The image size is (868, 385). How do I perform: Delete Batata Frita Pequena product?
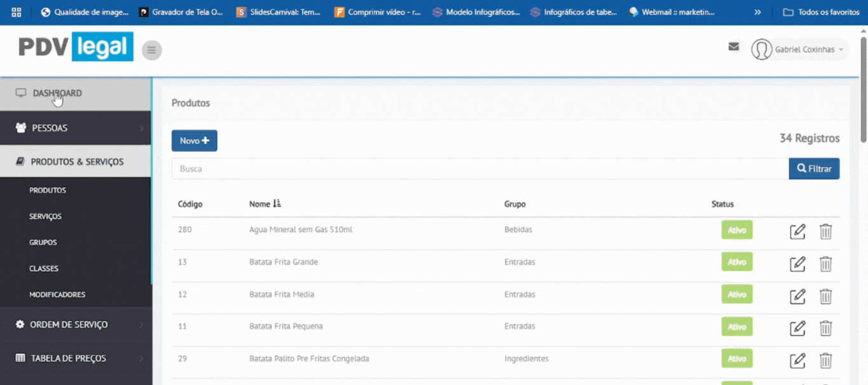pyautogui.click(x=825, y=328)
